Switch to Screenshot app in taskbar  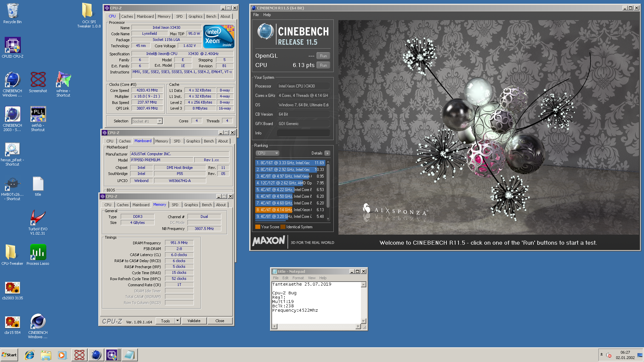coord(79,355)
